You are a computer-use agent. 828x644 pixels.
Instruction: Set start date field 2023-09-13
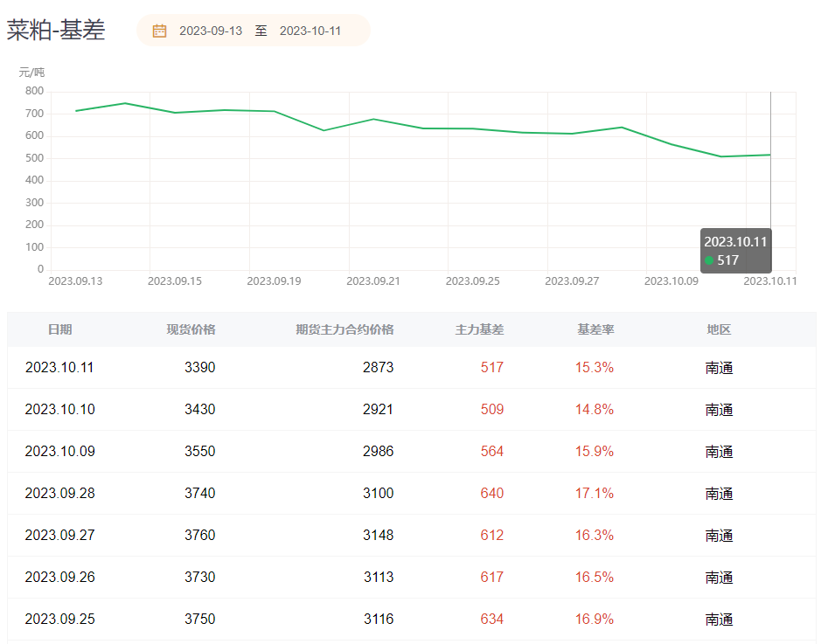211,31
